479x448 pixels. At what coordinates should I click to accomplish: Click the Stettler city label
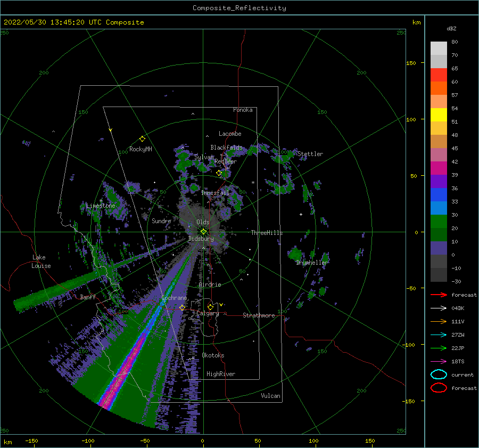point(310,154)
